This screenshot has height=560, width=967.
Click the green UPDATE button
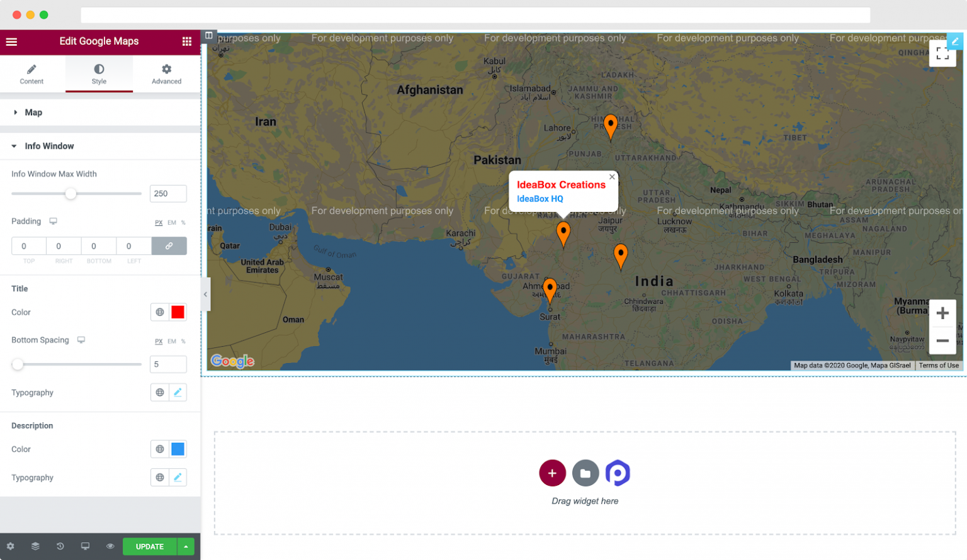point(150,546)
